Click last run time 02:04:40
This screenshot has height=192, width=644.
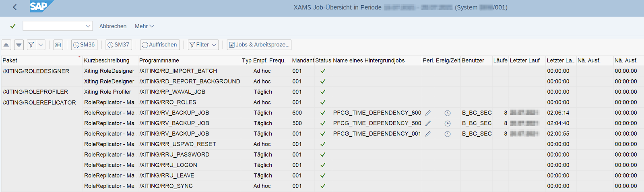[x=558, y=123]
